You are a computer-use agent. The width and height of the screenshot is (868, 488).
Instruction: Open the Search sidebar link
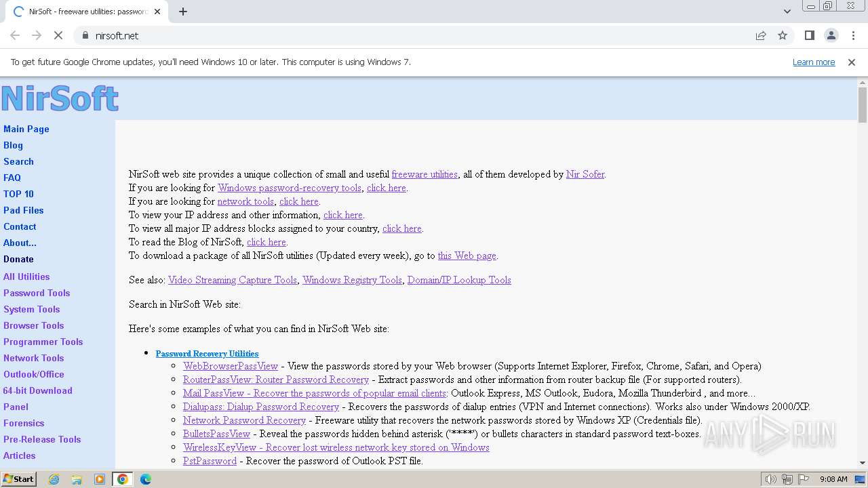[18, 161]
